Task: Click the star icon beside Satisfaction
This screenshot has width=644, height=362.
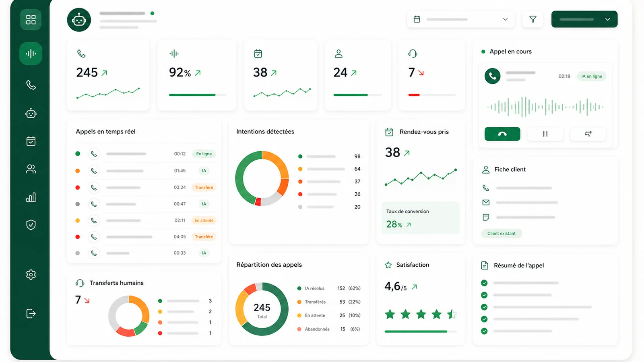Action: click(x=388, y=265)
